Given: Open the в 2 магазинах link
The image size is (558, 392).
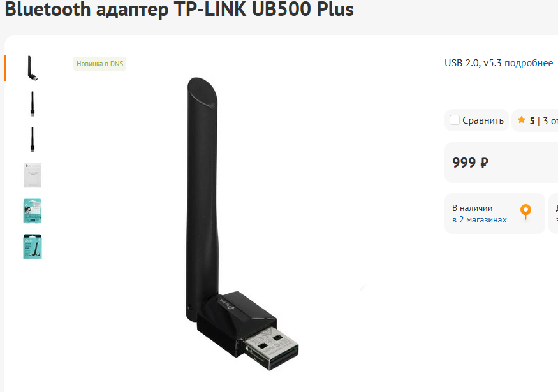Looking at the screenshot, I should [480, 219].
